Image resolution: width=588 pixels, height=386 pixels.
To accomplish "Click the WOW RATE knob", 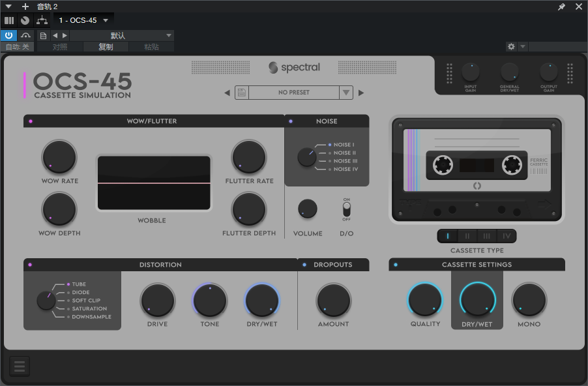I will click(x=59, y=156).
